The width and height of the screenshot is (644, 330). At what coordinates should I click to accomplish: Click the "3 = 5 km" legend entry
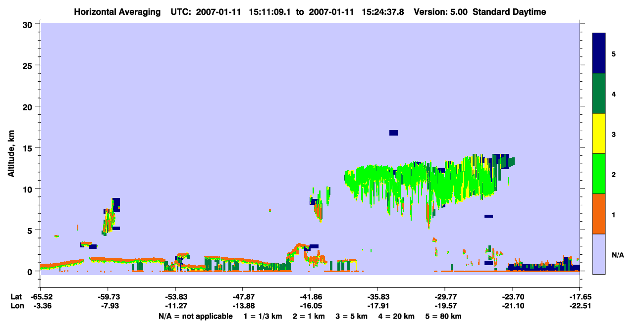coord(351,316)
